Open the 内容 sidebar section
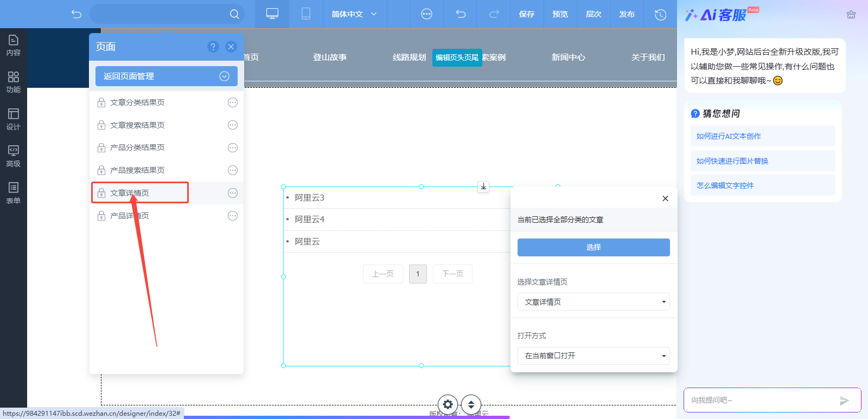Image resolution: width=868 pixels, height=419 pixels. tap(14, 46)
